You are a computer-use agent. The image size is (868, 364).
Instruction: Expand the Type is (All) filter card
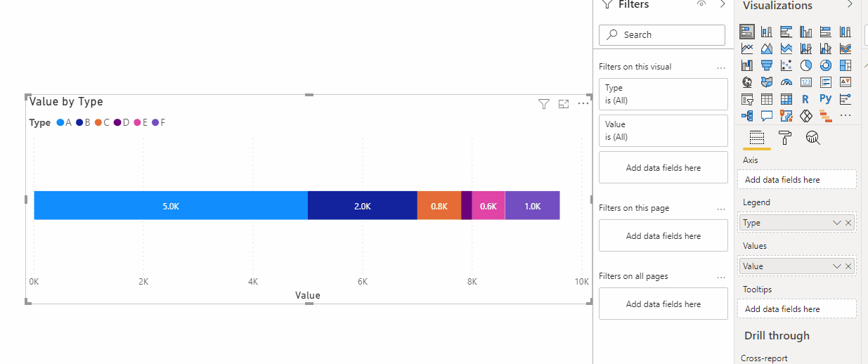point(663,94)
